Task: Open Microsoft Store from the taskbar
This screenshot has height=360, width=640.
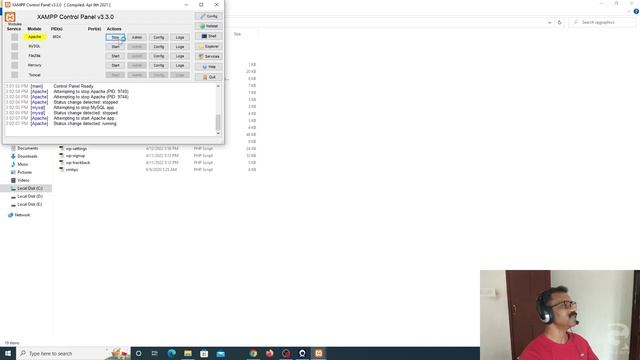Action: pos(204,353)
